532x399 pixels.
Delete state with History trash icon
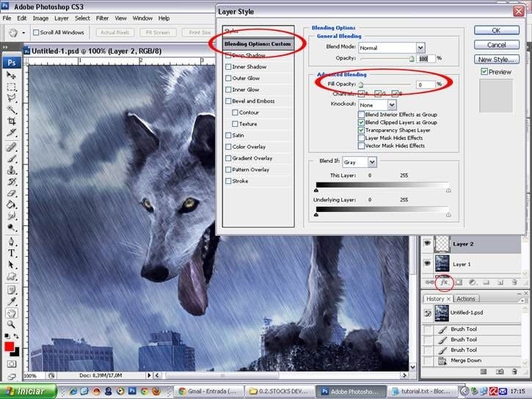(x=514, y=372)
